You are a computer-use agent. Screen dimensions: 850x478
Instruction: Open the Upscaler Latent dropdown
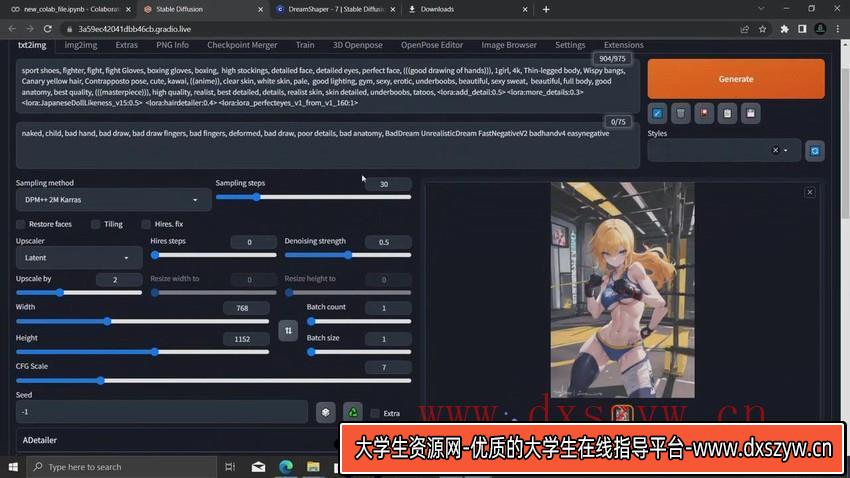click(79, 258)
